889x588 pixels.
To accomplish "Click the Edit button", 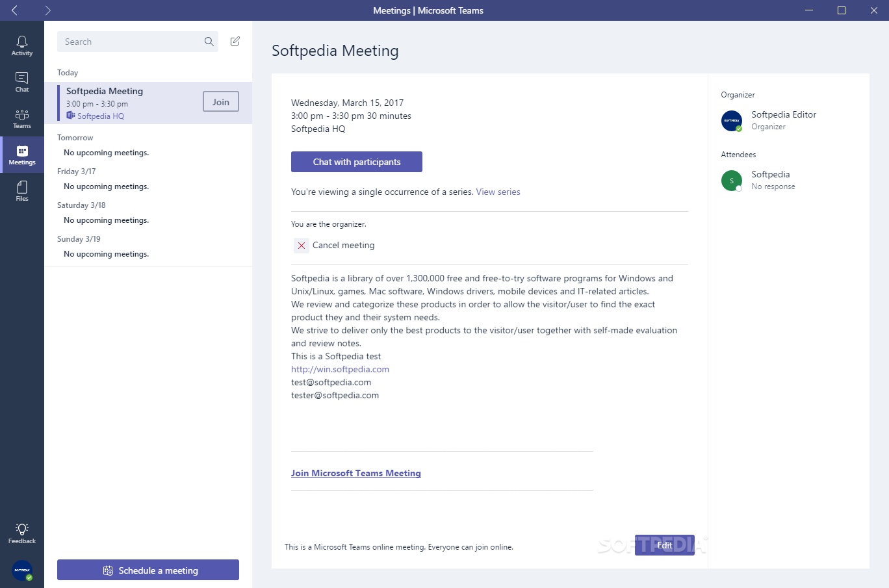I will (x=665, y=545).
